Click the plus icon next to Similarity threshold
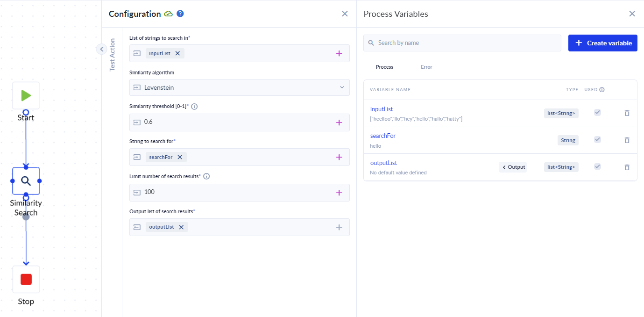 coord(340,122)
